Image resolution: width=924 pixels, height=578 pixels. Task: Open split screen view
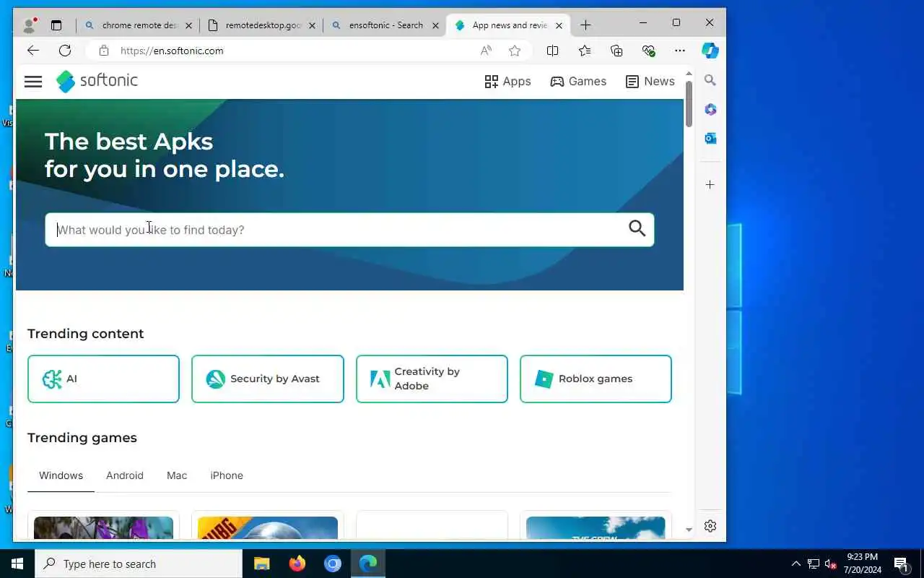click(x=552, y=51)
